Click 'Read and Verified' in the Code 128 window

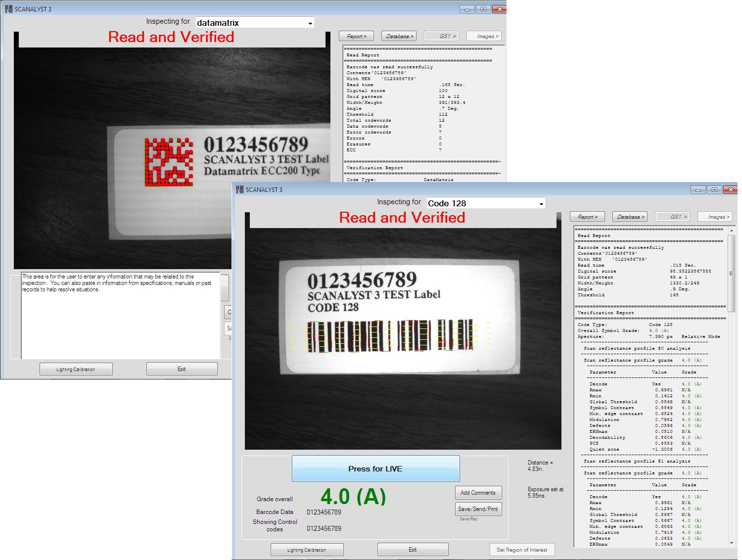(402, 218)
